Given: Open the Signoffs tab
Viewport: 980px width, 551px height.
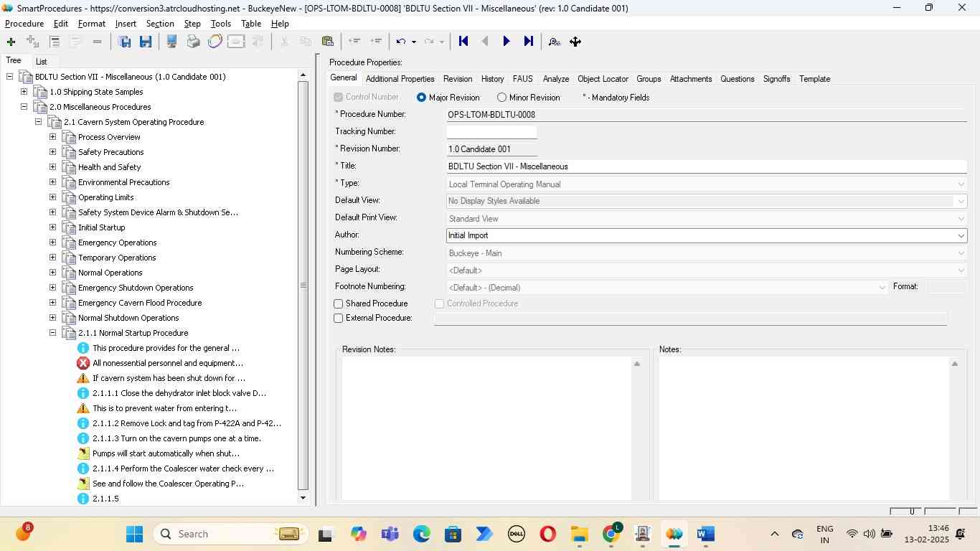Looking at the screenshot, I should tap(776, 79).
